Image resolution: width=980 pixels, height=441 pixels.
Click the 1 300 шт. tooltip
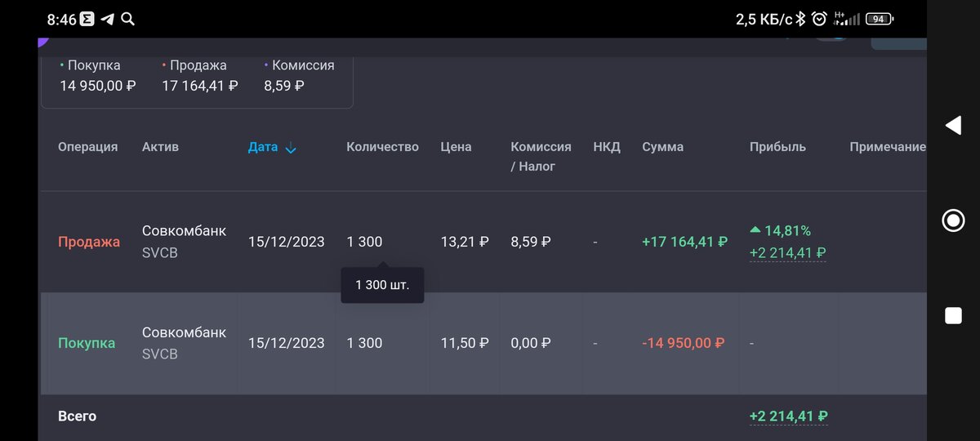382,286
